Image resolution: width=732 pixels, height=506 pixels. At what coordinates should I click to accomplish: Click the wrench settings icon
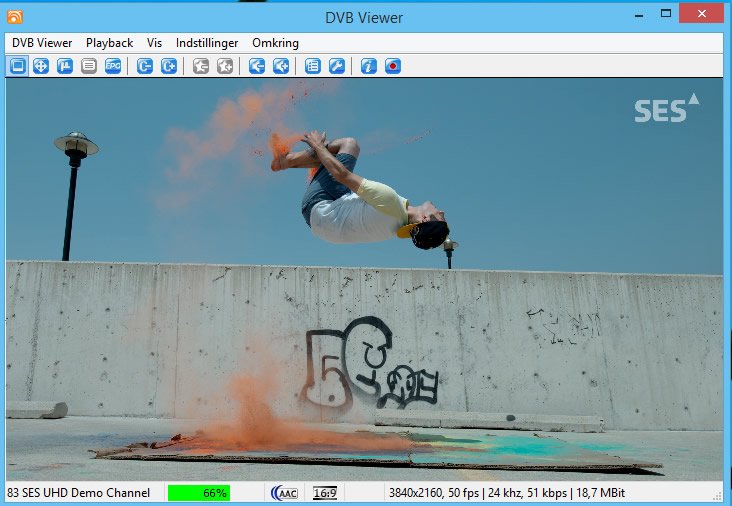pyautogui.click(x=337, y=66)
